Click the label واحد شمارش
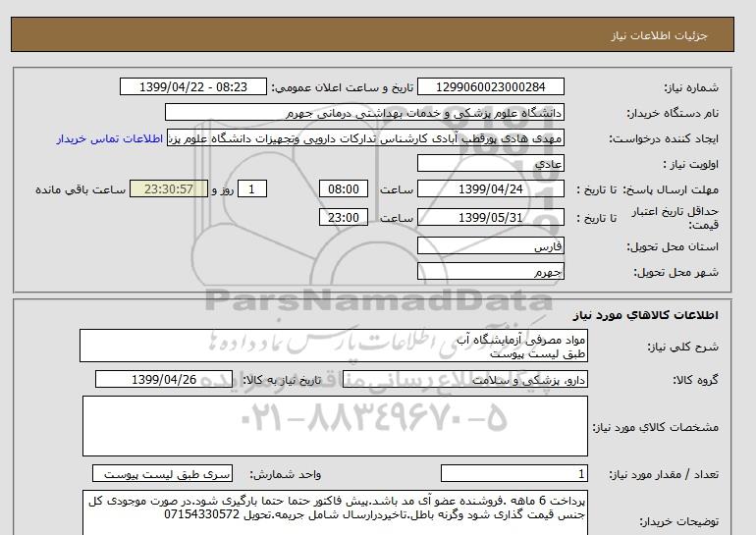This screenshot has height=535, width=756. pos(286,474)
